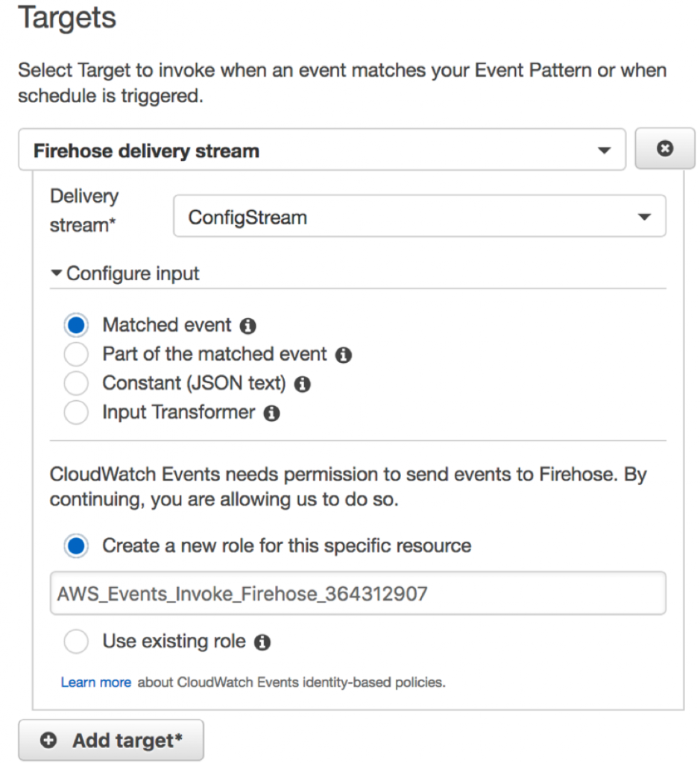
Task: Click the Delivery stream dropdown arrow
Action: [644, 218]
